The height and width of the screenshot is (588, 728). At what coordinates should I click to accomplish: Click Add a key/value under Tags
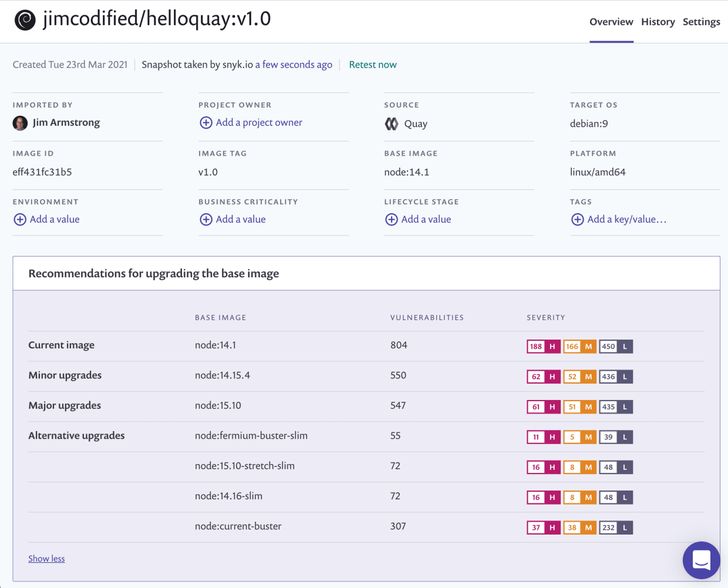(627, 220)
